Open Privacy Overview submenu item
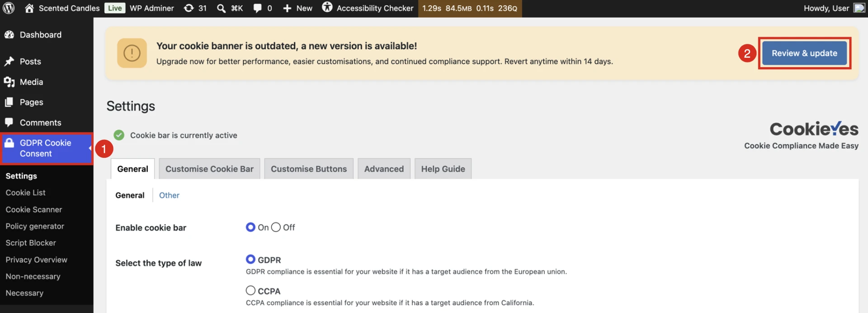 coord(36,260)
